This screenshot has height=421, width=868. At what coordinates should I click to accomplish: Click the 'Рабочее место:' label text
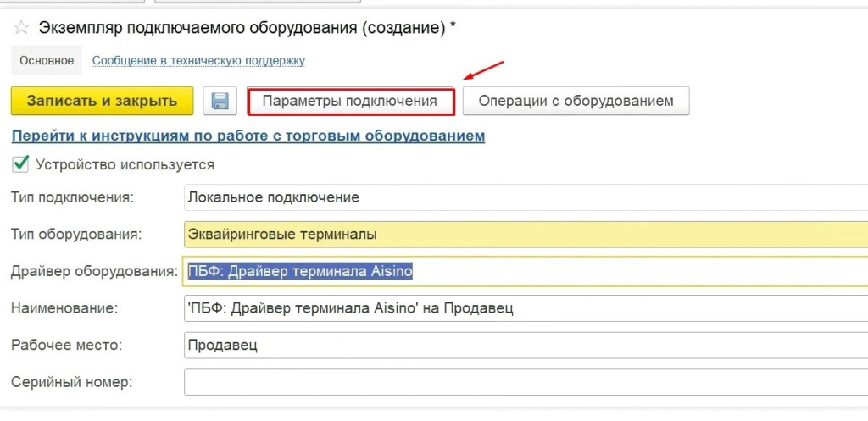[x=66, y=346]
